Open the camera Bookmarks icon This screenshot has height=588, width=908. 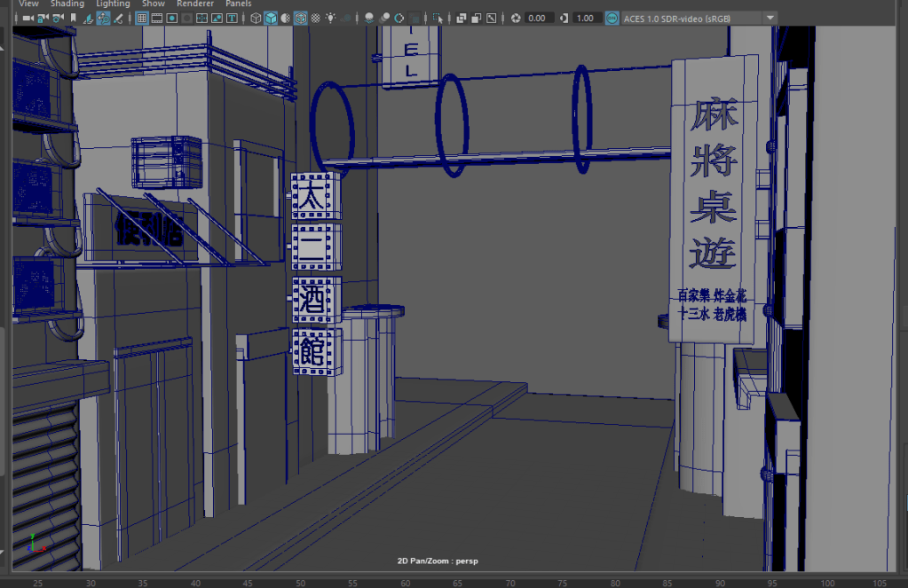[73, 18]
